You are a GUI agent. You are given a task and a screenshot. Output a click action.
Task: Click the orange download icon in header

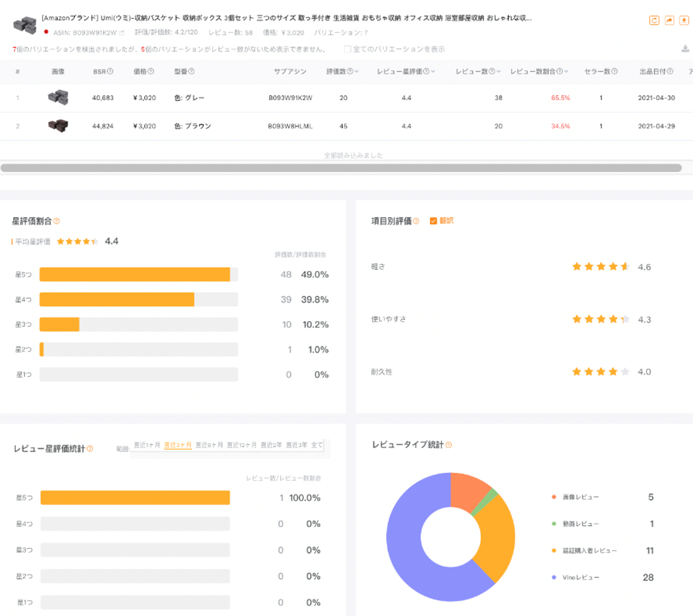tap(684, 20)
